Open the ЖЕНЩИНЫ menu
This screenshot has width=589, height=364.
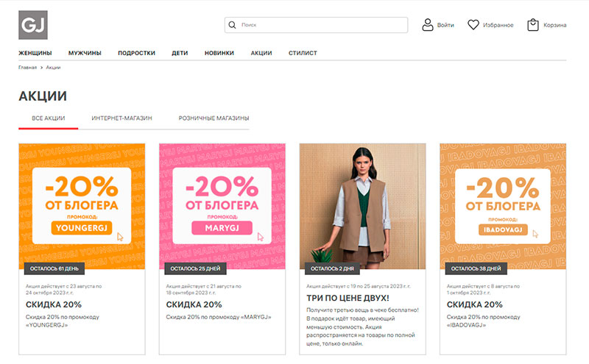[35, 53]
